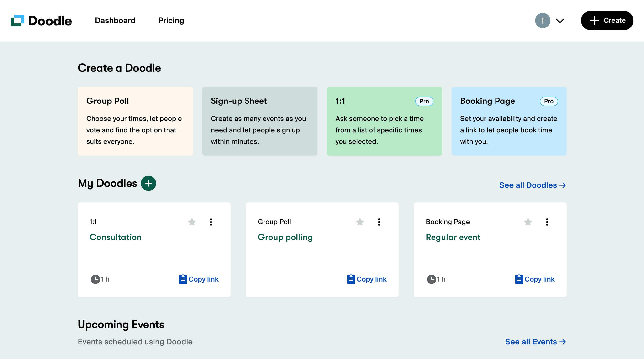This screenshot has width=644, height=359.
Task: Click '1 h' duration on Regular event card
Action: [x=441, y=279]
